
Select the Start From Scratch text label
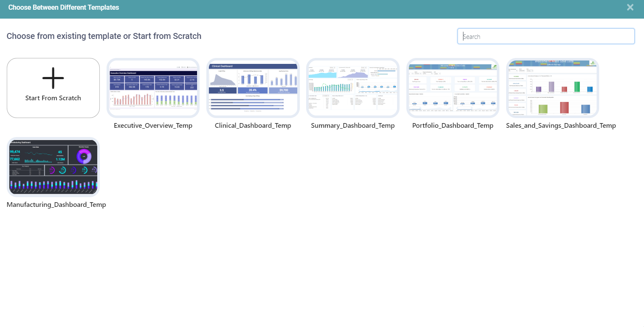[x=53, y=98]
